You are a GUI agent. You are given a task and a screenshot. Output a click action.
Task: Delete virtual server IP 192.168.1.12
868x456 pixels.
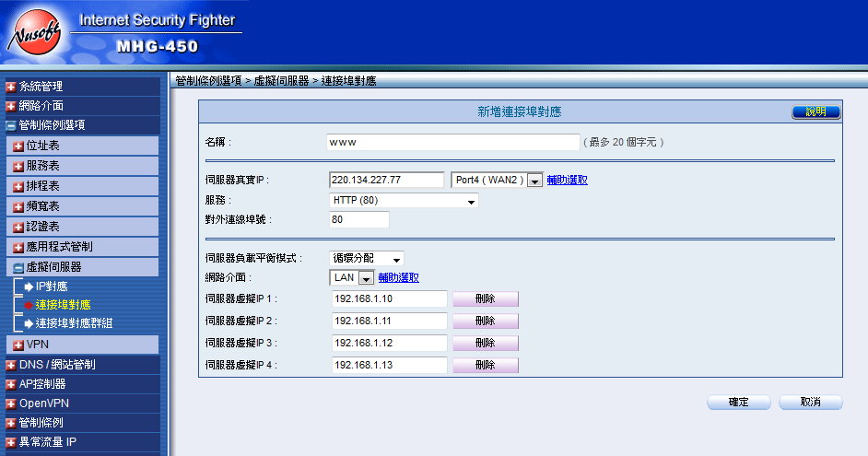(x=485, y=343)
